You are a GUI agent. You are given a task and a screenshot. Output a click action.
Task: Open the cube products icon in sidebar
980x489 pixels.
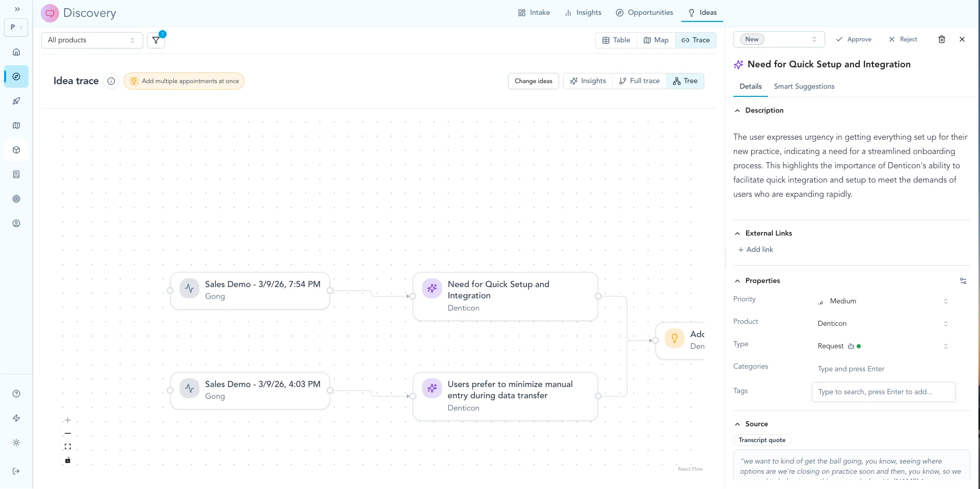coord(16,150)
